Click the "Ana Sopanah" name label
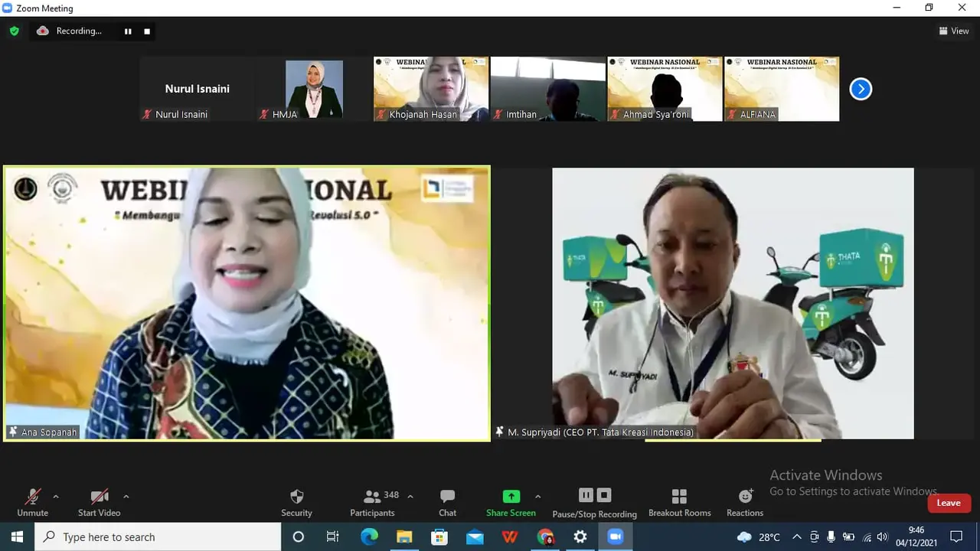This screenshot has height=551, width=980. click(50, 432)
